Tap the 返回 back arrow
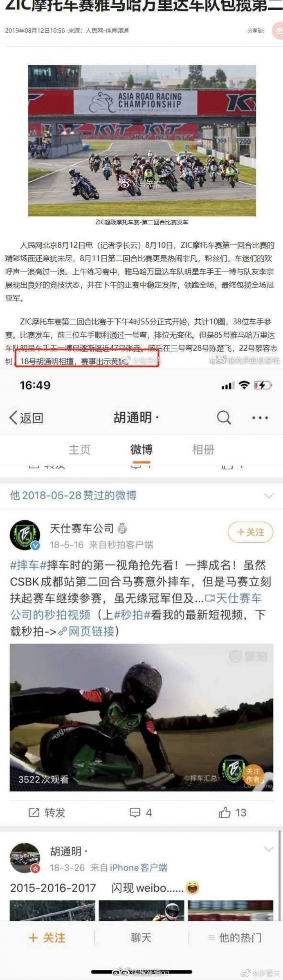 tap(26, 418)
